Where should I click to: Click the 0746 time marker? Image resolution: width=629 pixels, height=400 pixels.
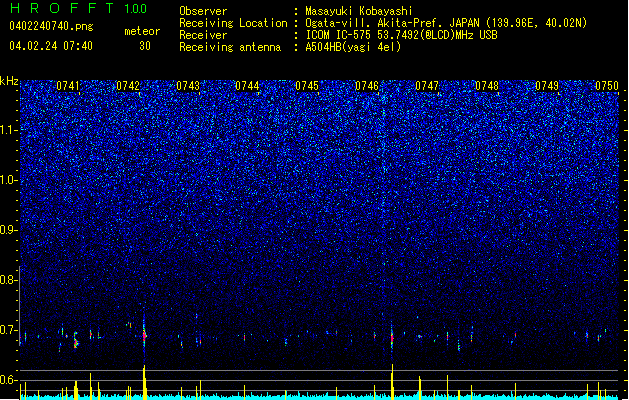tap(367, 86)
